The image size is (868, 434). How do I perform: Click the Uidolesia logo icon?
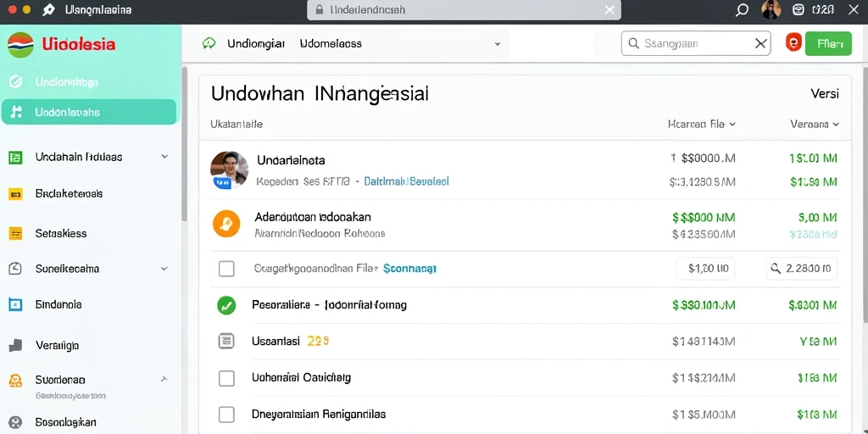(20, 44)
